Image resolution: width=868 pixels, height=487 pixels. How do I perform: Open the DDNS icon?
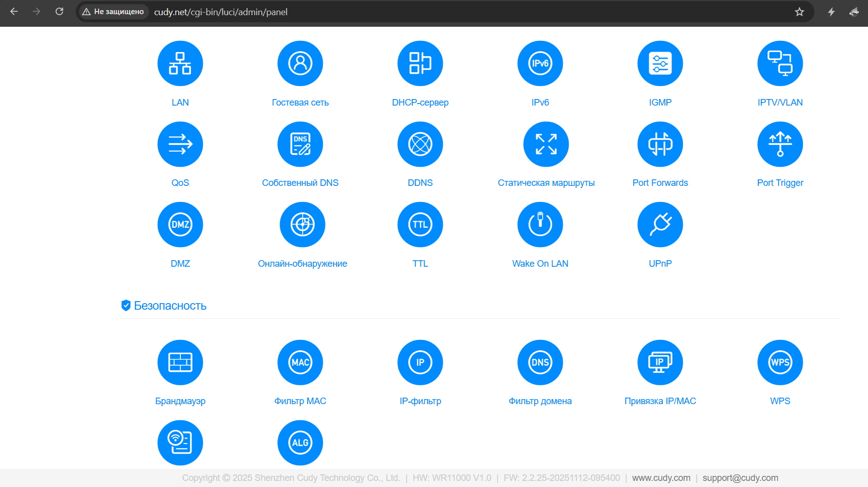tap(420, 144)
